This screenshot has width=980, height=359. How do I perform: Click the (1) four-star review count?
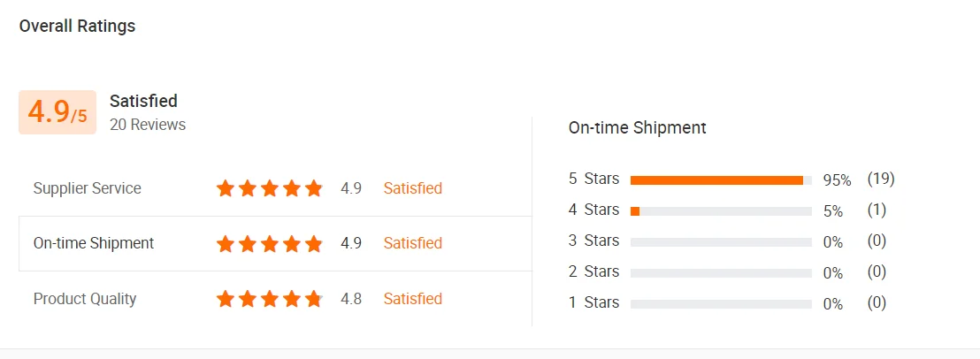pos(877,210)
